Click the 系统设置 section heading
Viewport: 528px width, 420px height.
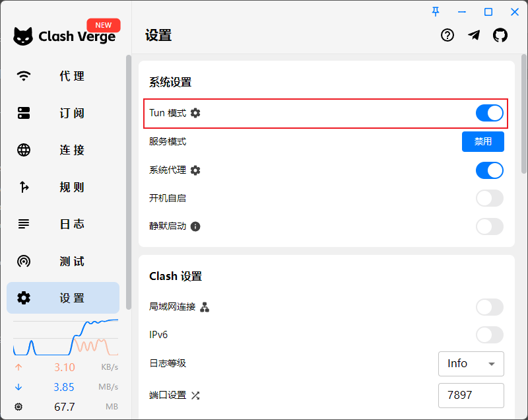pos(170,82)
